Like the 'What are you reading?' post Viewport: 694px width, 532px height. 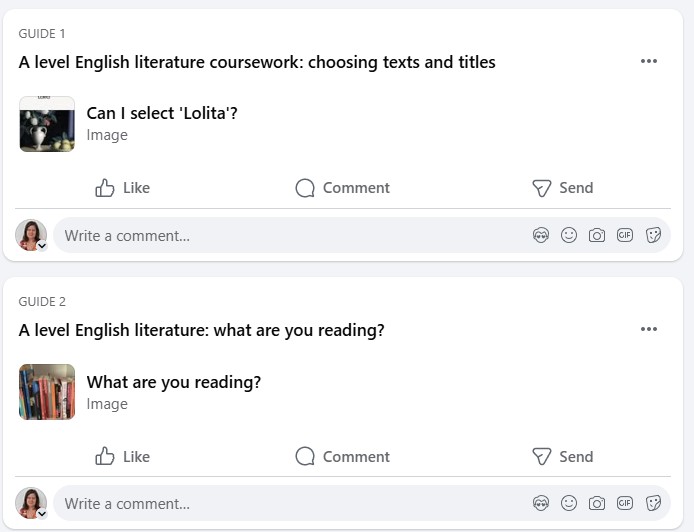tap(123, 457)
